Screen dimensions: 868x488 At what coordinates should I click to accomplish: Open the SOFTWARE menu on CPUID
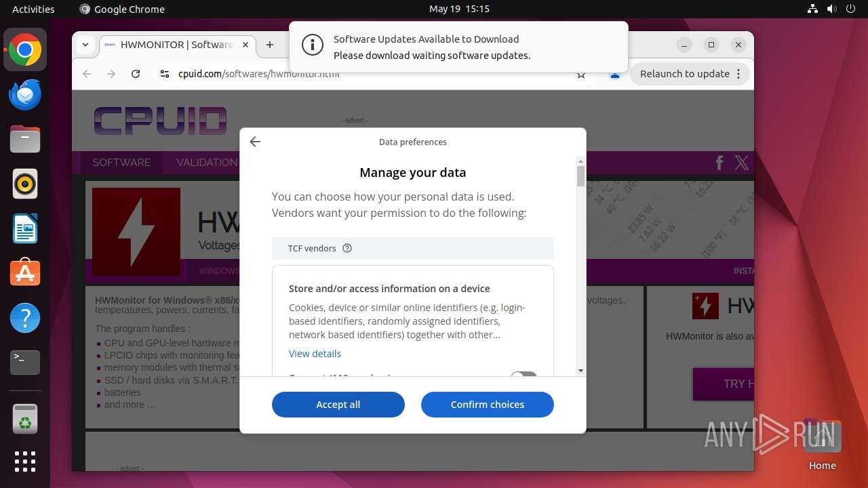pyautogui.click(x=121, y=163)
